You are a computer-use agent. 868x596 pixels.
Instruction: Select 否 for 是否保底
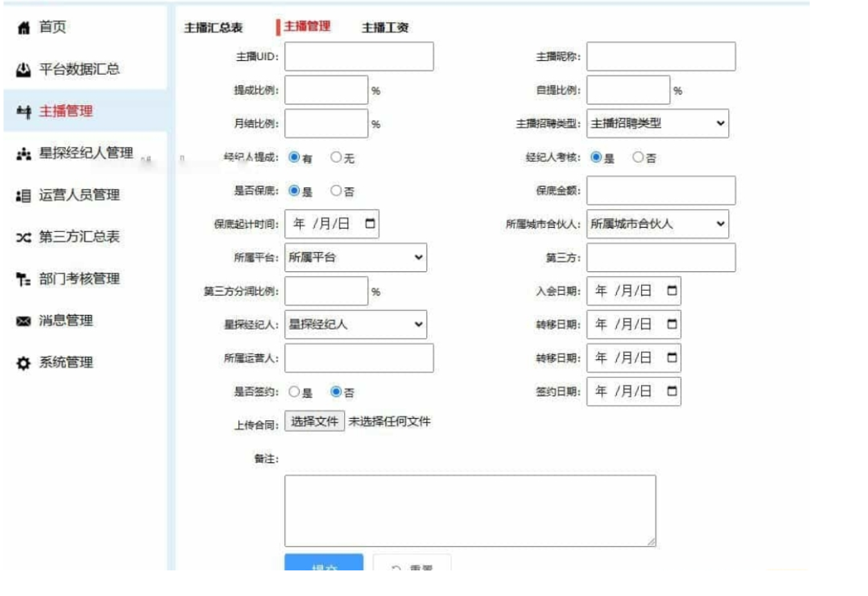coord(336,190)
